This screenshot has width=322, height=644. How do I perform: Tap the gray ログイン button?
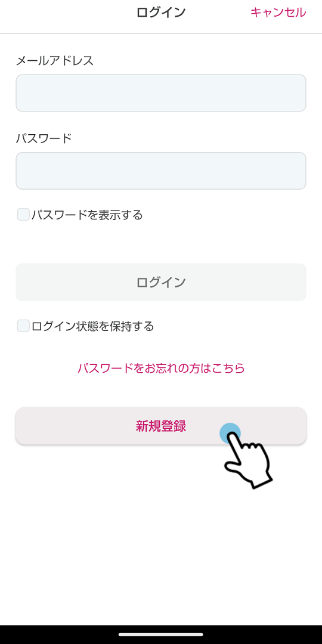[x=161, y=282]
